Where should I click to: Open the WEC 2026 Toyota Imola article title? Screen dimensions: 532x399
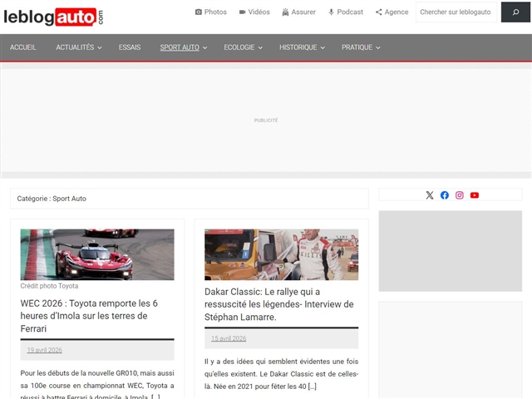pos(89,316)
